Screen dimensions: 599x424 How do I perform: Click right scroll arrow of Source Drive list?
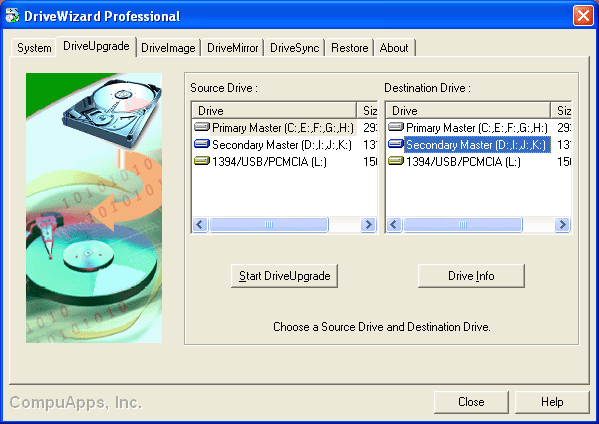368,224
